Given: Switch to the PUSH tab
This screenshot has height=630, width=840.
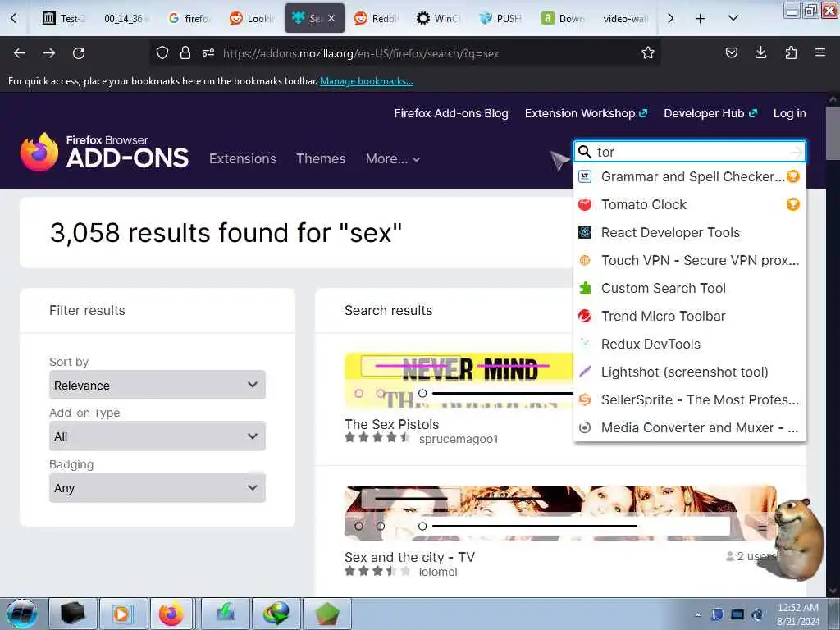Looking at the screenshot, I should pos(501,19).
